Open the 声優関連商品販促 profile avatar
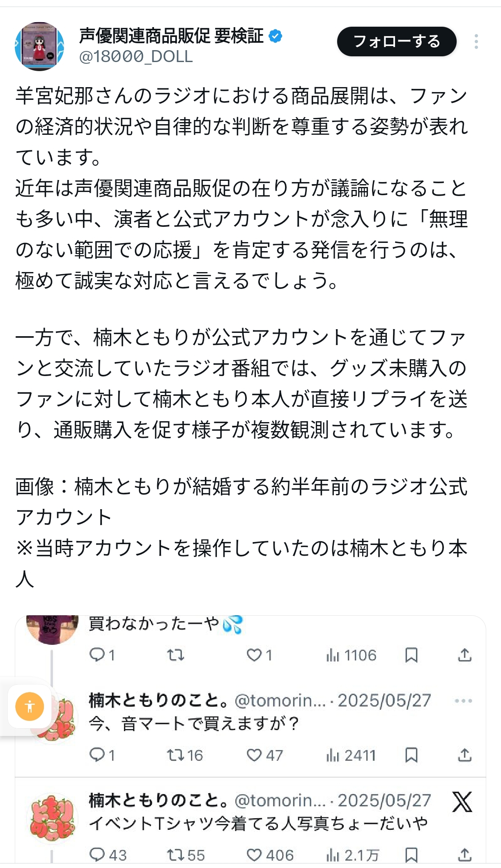 pyautogui.click(x=39, y=46)
